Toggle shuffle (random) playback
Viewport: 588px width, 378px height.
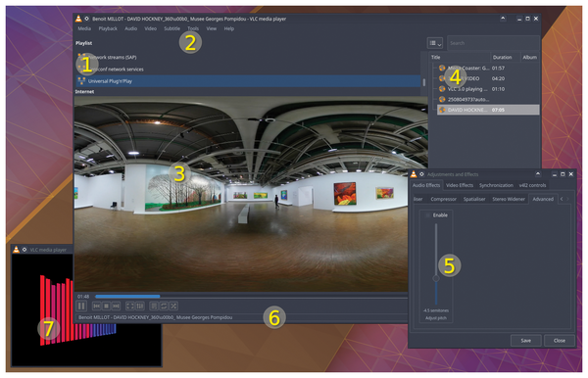(x=173, y=307)
